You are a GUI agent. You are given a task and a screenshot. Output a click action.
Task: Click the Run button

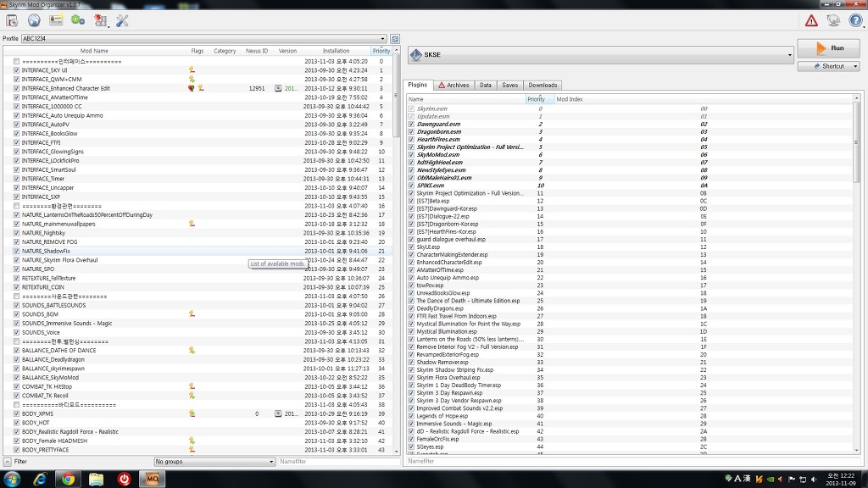tap(829, 48)
